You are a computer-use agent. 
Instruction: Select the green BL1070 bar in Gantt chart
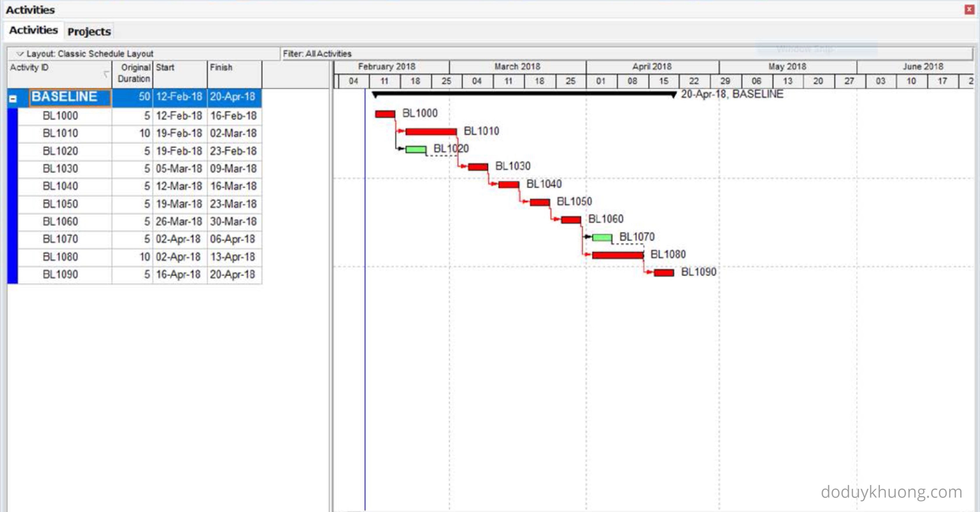[x=602, y=238]
